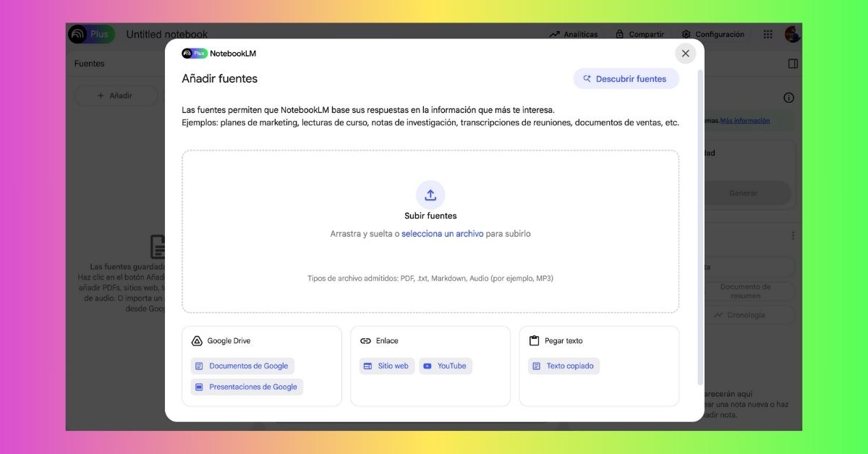Choose YouTube link source

[446, 366]
